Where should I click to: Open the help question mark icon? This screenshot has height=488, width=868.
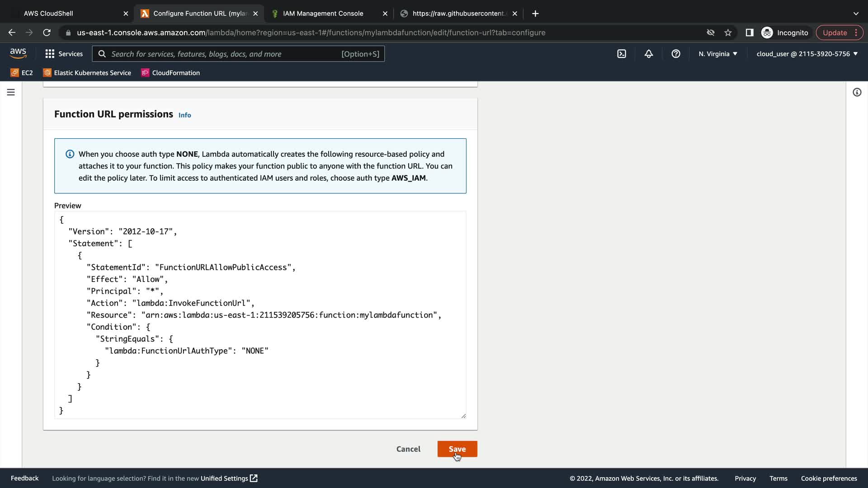click(676, 54)
